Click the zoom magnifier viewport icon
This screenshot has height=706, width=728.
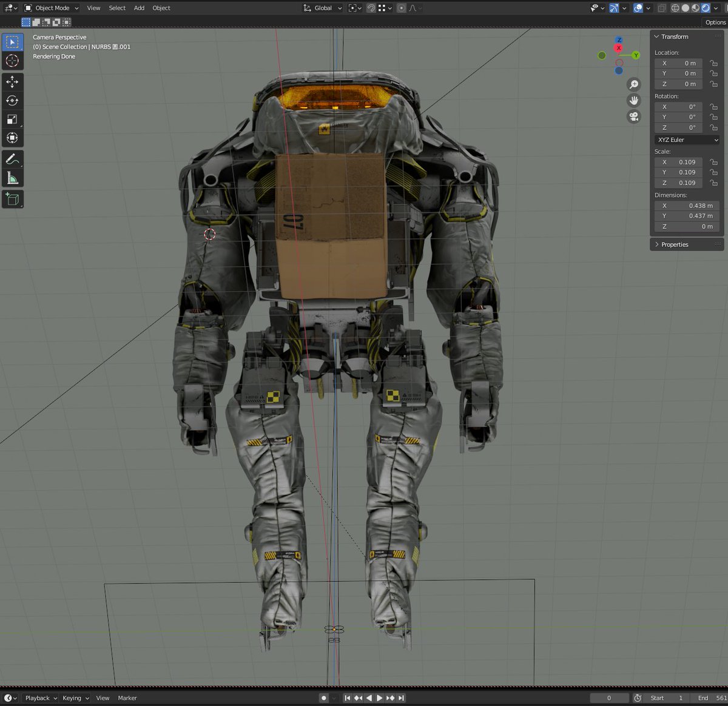pos(634,85)
